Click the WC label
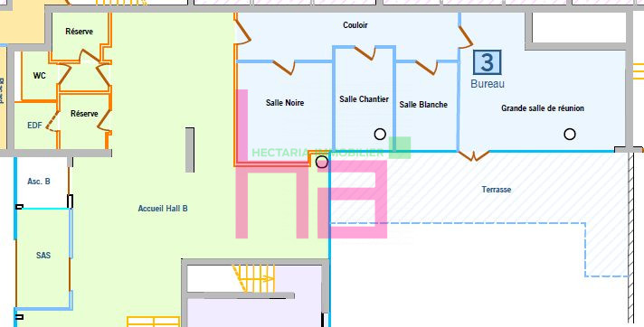The width and height of the screenshot is (644, 327). pyautogui.click(x=40, y=76)
